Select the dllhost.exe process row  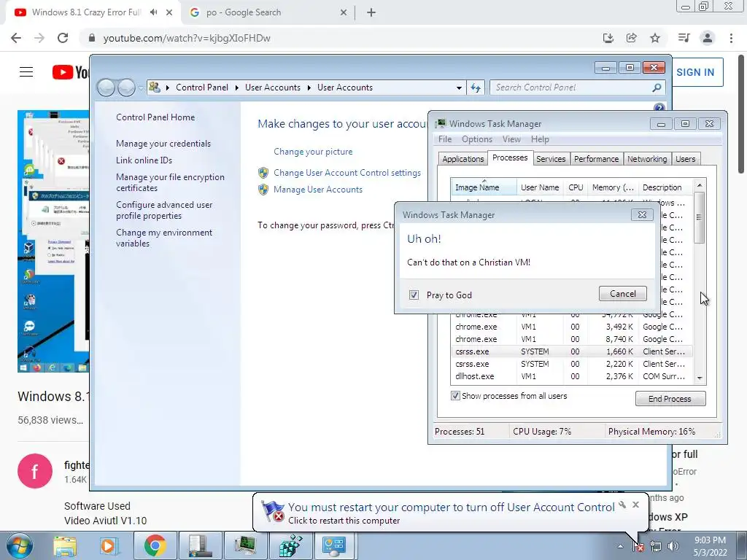point(571,376)
